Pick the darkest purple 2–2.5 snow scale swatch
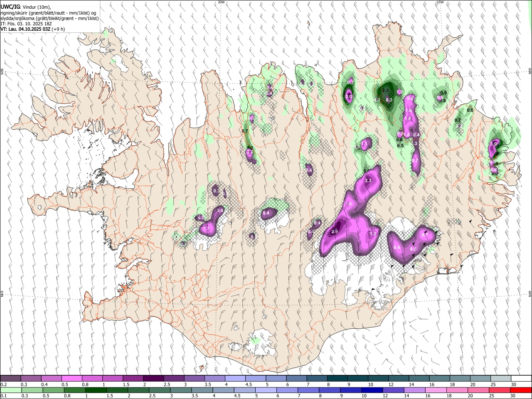532x399 pixels. click(153, 378)
